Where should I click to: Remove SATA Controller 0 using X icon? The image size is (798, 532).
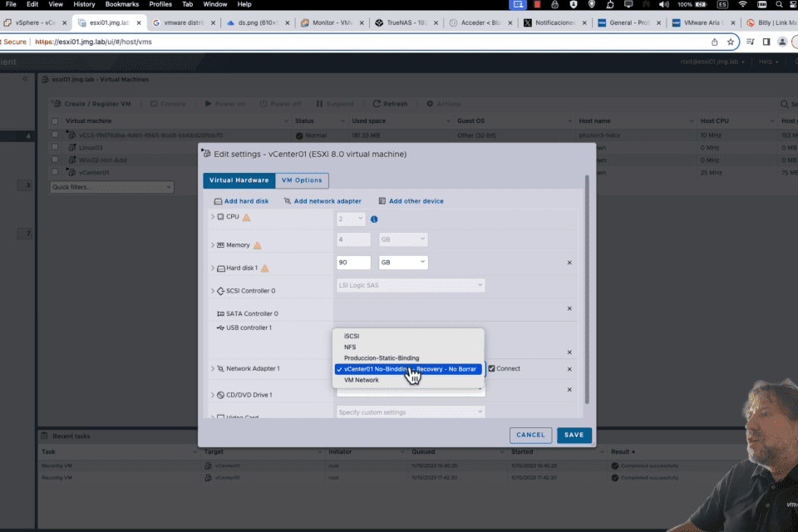click(569, 308)
